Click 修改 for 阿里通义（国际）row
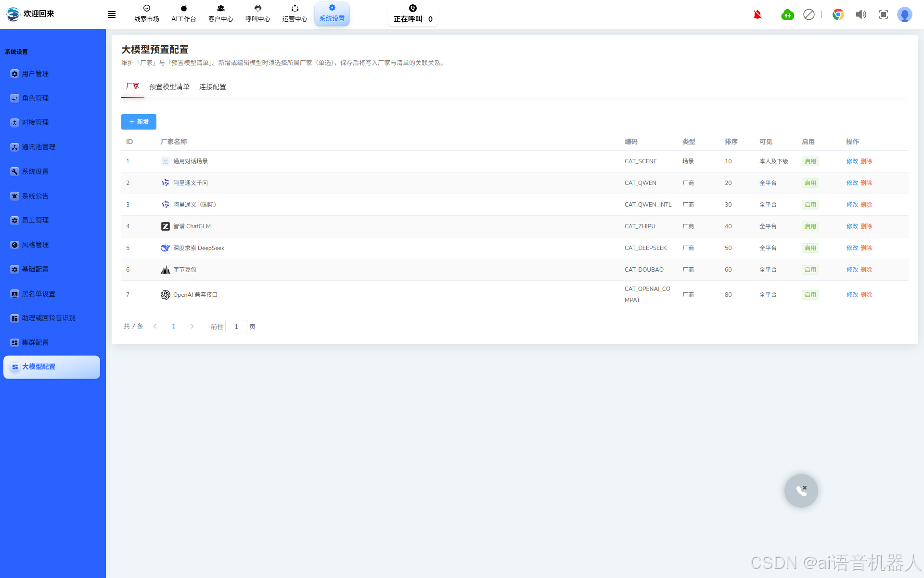The height and width of the screenshot is (578, 924). tap(852, 205)
